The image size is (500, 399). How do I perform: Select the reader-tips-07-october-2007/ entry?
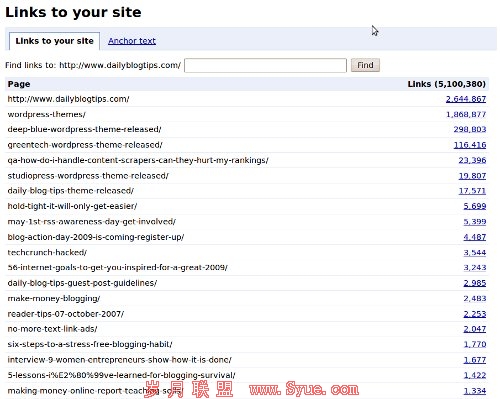coord(66,314)
